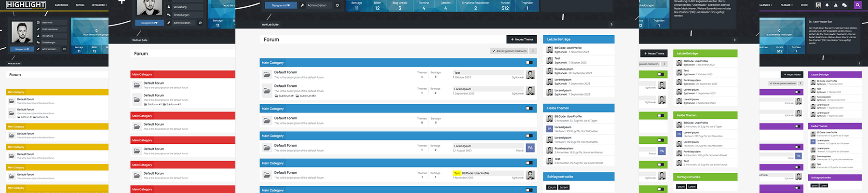Image resolution: width=868 pixels, height=193 pixels.
Task: Open the chat conversations icon
Action: click(844, 5)
